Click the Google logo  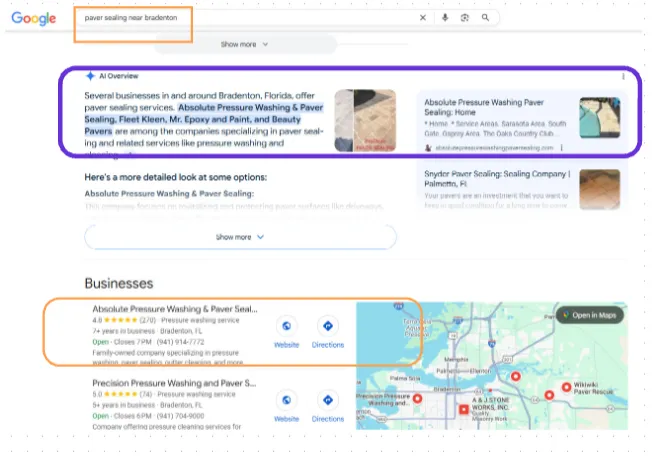pyautogui.click(x=33, y=18)
